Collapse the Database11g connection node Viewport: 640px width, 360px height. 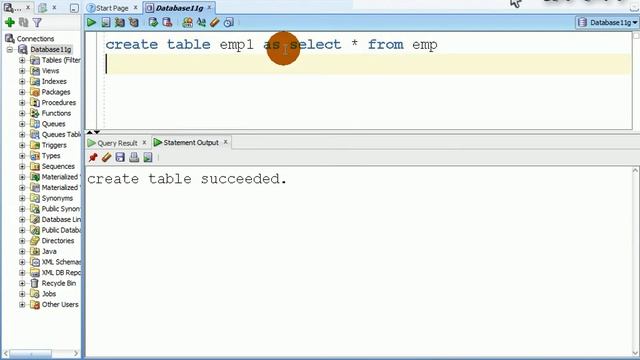tap(10, 49)
